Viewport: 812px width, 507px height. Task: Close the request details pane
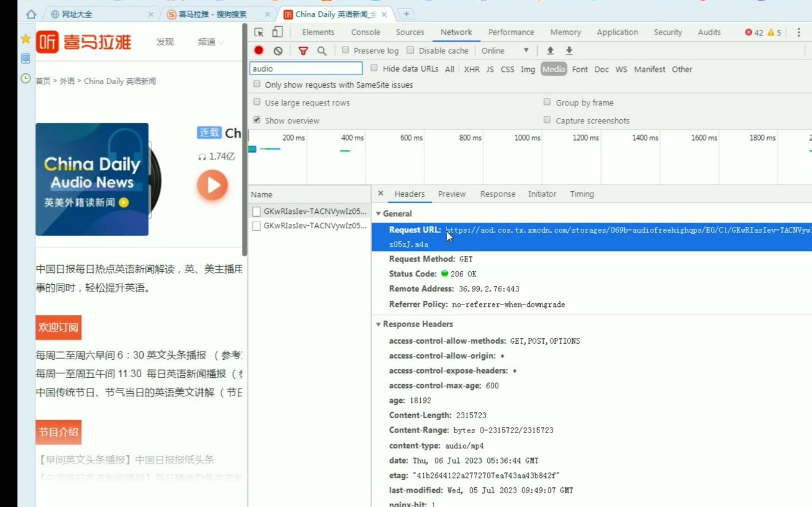click(x=381, y=194)
